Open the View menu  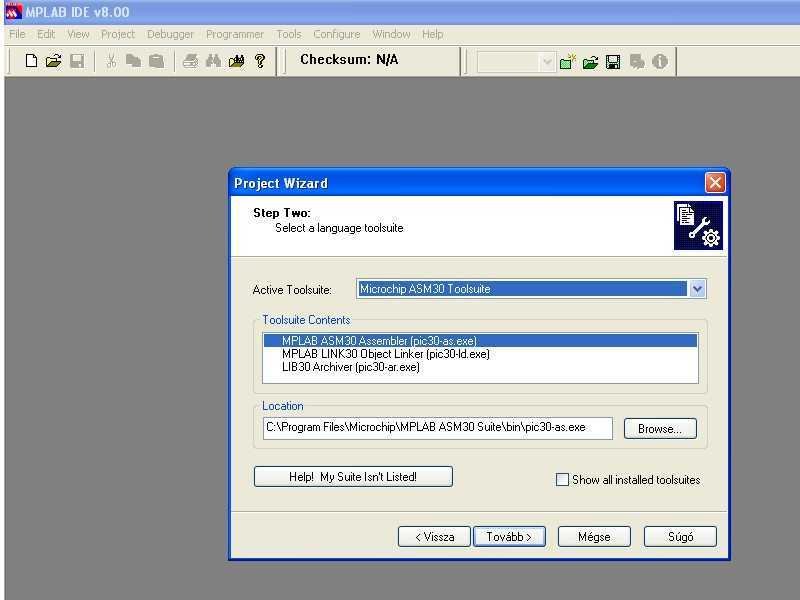click(78, 34)
